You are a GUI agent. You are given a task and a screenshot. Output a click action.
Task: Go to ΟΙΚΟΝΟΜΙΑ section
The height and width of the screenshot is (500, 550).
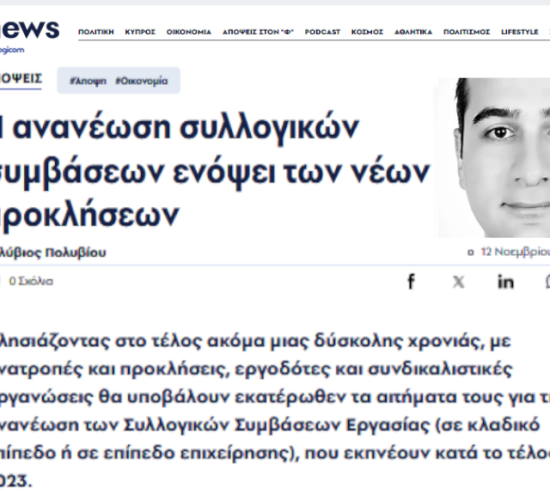coord(189,32)
